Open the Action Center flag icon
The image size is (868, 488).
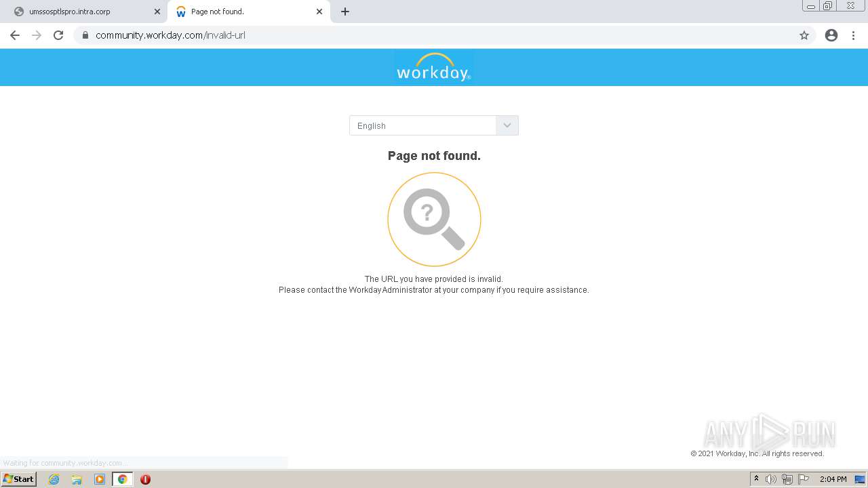[x=804, y=479]
